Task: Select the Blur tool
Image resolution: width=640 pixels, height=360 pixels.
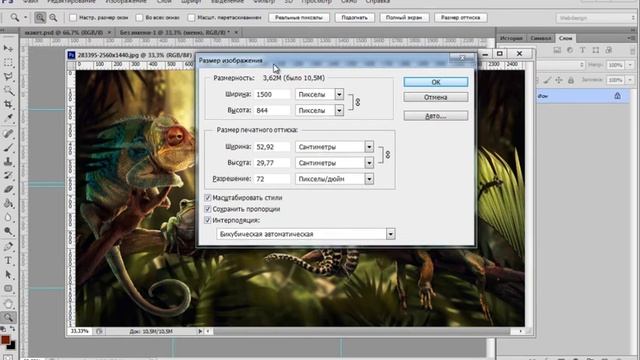Action: coord(8,217)
